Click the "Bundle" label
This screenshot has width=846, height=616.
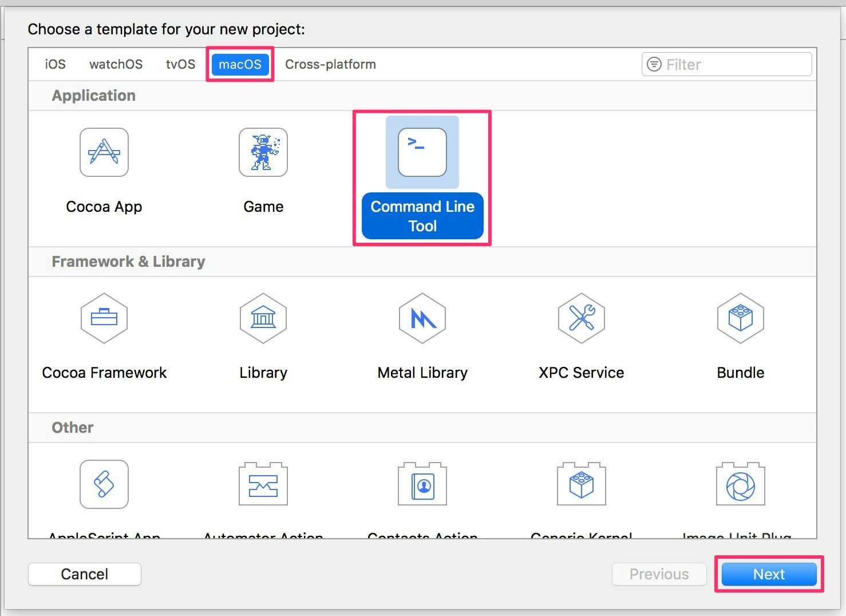pyautogui.click(x=741, y=373)
